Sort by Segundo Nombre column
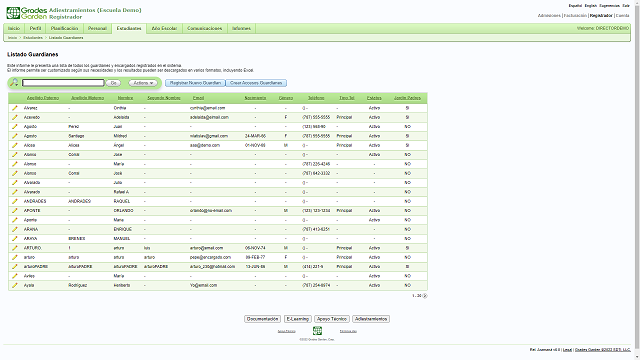 pyautogui.click(x=164, y=98)
